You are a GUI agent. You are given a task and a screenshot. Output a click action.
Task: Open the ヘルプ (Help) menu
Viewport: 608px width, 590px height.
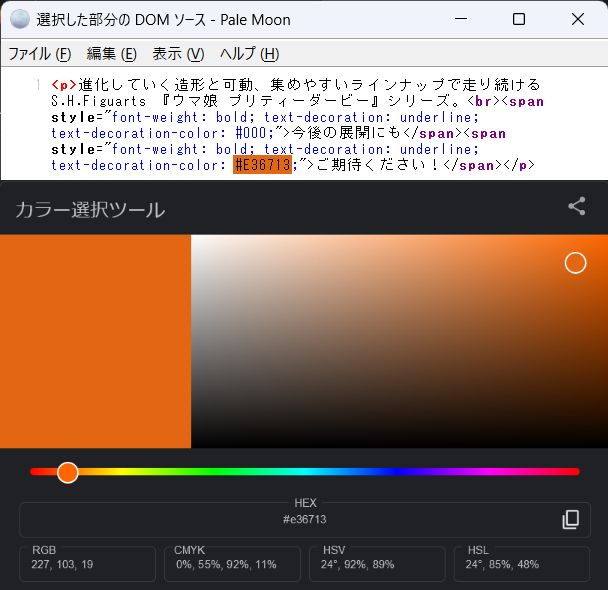[x=249, y=54]
